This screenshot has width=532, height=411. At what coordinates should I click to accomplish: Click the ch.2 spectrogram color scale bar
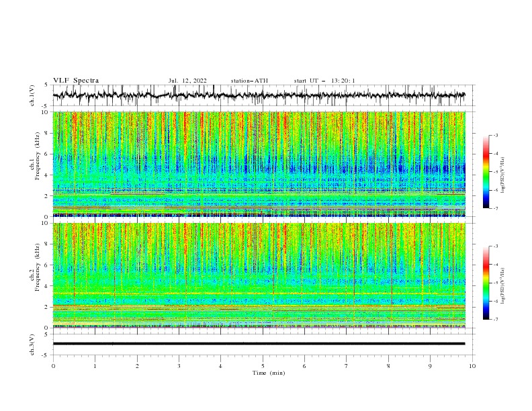pyautogui.click(x=486, y=283)
